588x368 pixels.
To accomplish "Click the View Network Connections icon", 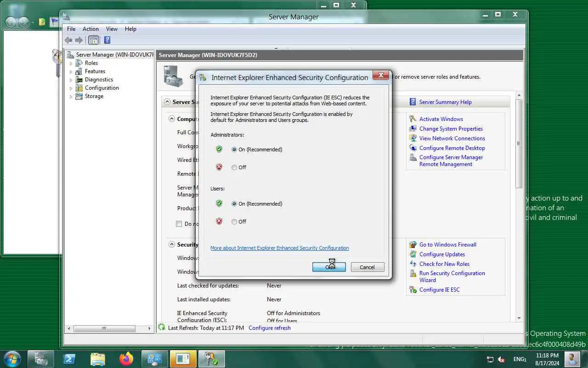I will (413, 138).
